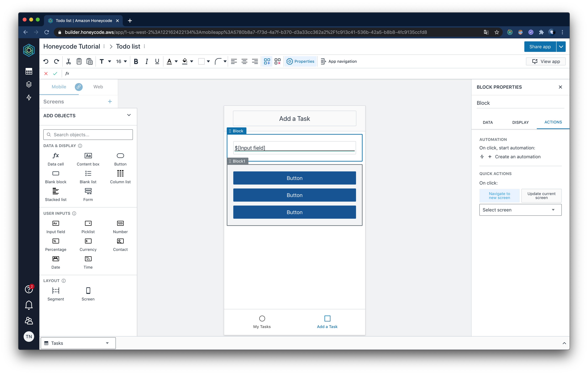Toggle Underline formatting

[157, 61]
